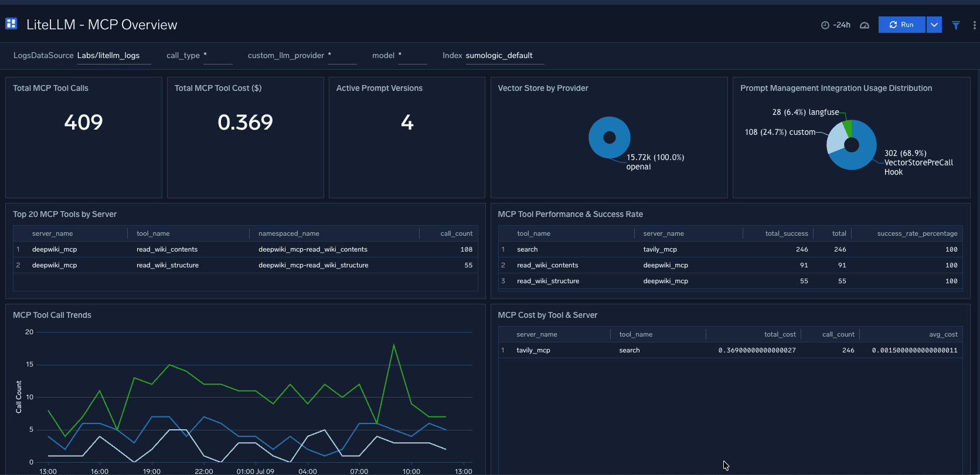
Task: Open the -24h time range picker
Action: (x=836, y=25)
